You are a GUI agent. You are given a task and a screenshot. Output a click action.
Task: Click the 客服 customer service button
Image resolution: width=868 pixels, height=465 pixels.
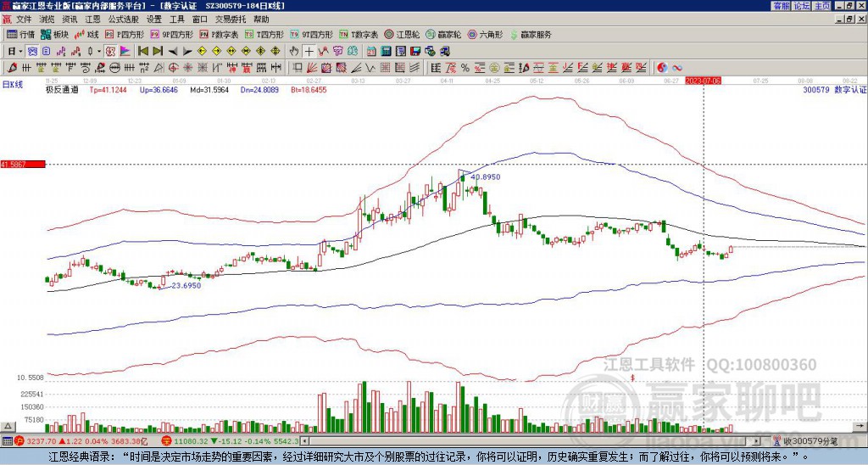(x=781, y=6)
